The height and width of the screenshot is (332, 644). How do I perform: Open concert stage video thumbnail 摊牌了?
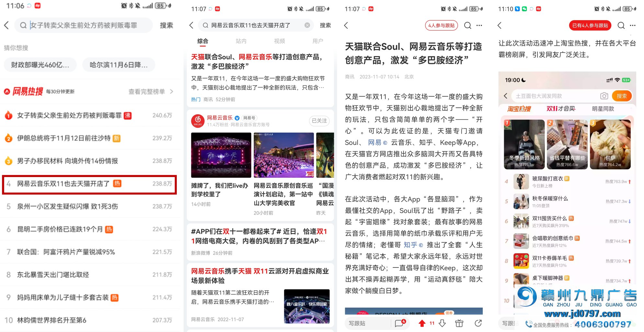tap(221, 155)
